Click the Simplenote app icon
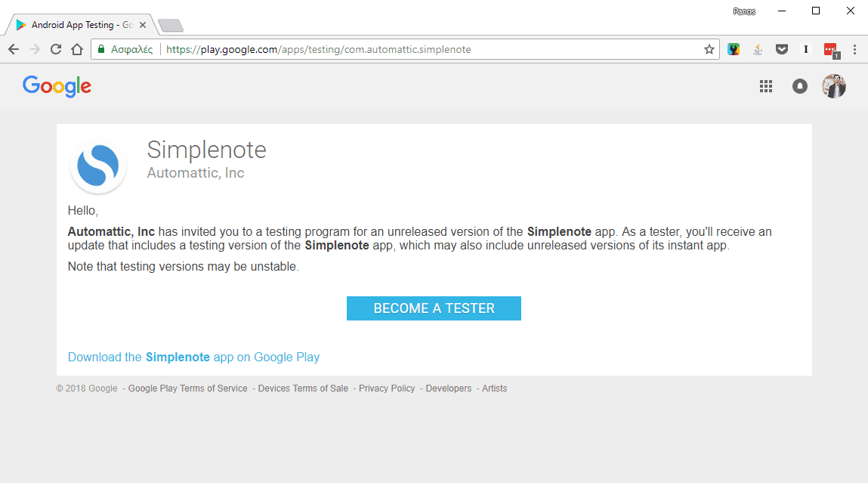Image resolution: width=868 pixels, height=483 pixels. point(98,166)
